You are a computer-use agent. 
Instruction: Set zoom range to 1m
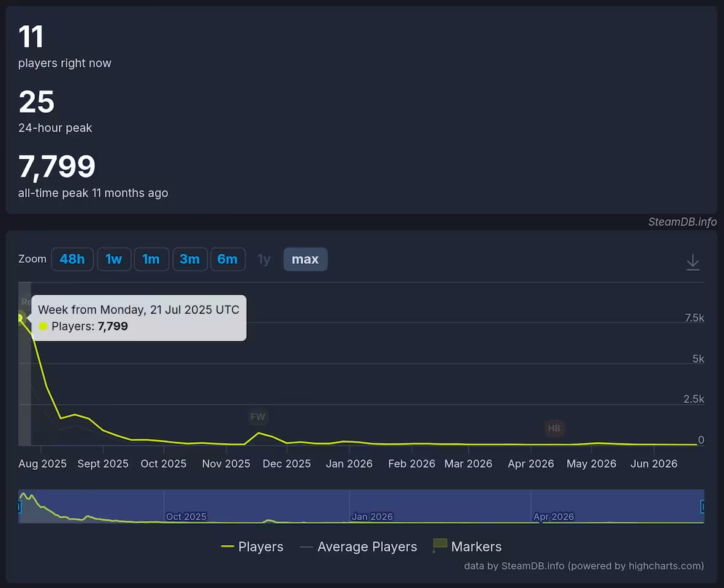(x=151, y=259)
